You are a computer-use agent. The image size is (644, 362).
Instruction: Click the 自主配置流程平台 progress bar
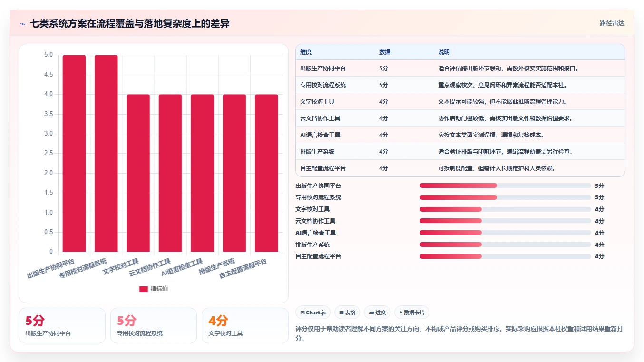[x=505, y=256]
